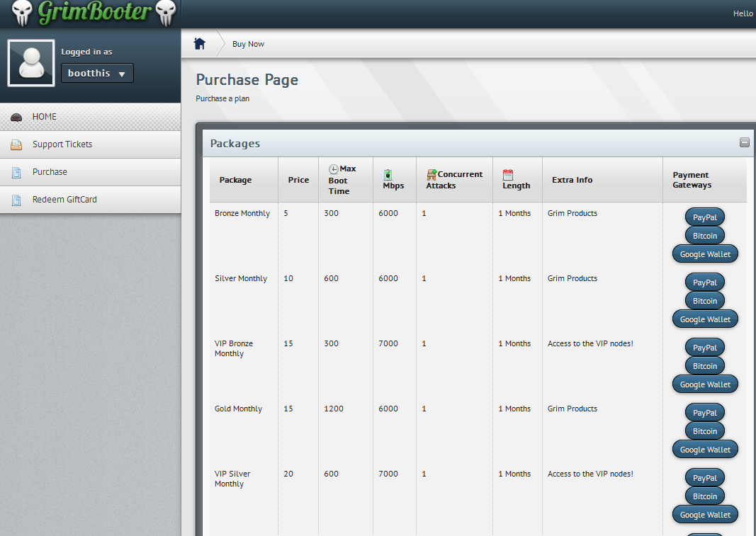756x536 pixels.
Task: Click the Support Tickets inbox icon
Action: point(16,144)
